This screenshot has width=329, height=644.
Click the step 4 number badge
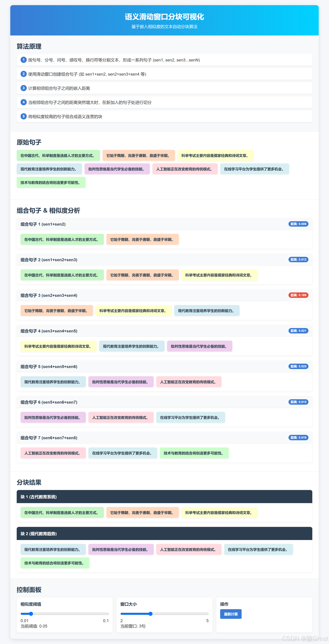click(x=24, y=102)
